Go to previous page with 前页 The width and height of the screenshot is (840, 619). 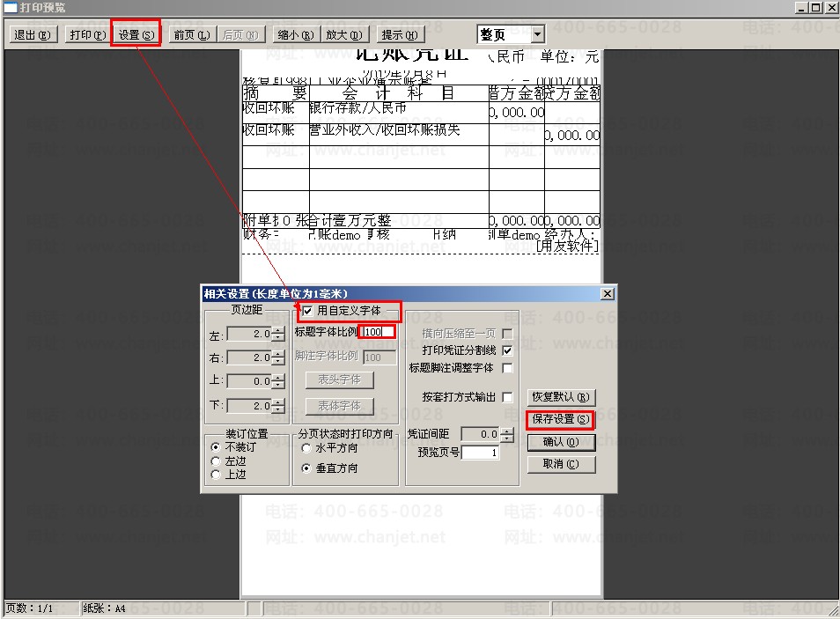point(191,35)
